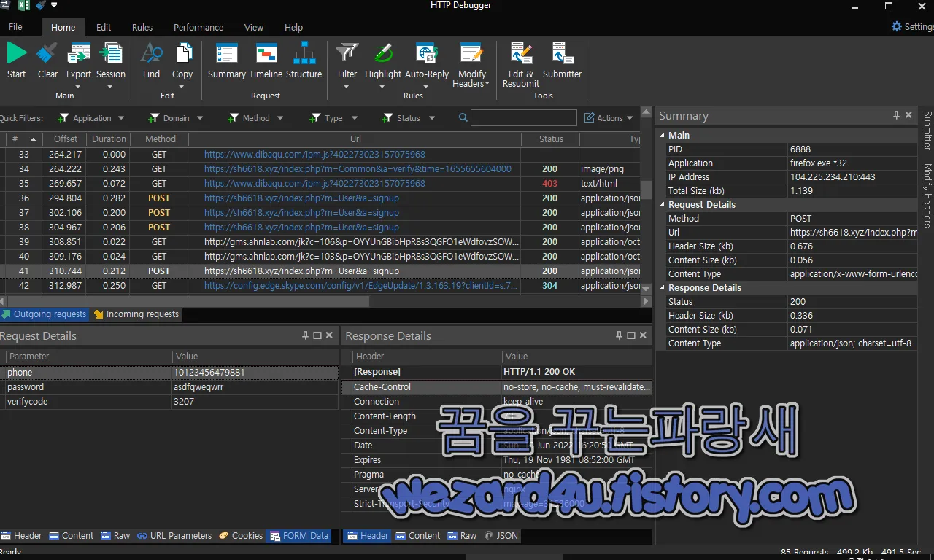This screenshot has width=934, height=560.
Task: Switch to the Edit ribbon tab
Action: (x=104, y=27)
